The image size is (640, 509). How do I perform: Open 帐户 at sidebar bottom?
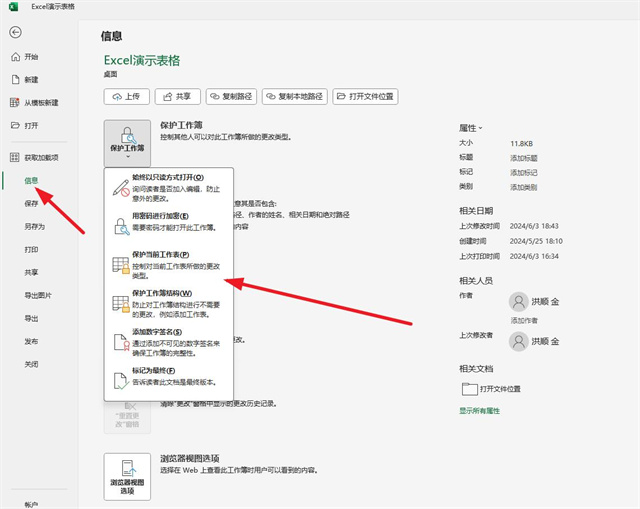pyautogui.click(x=31, y=505)
